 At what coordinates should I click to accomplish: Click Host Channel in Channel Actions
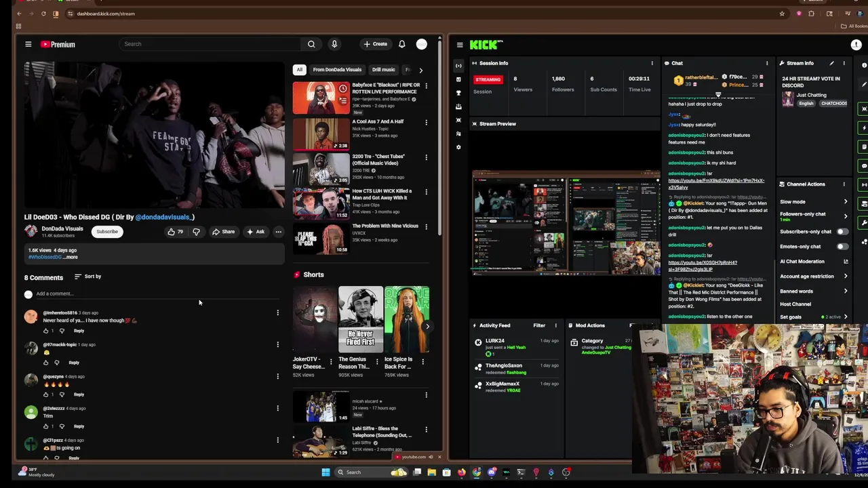(795, 304)
